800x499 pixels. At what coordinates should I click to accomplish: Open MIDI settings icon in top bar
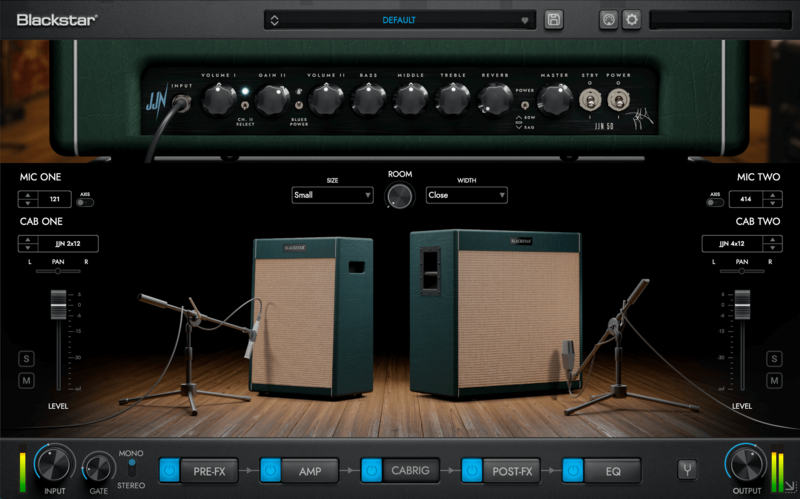pyautogui.click(x=608, y=20)
